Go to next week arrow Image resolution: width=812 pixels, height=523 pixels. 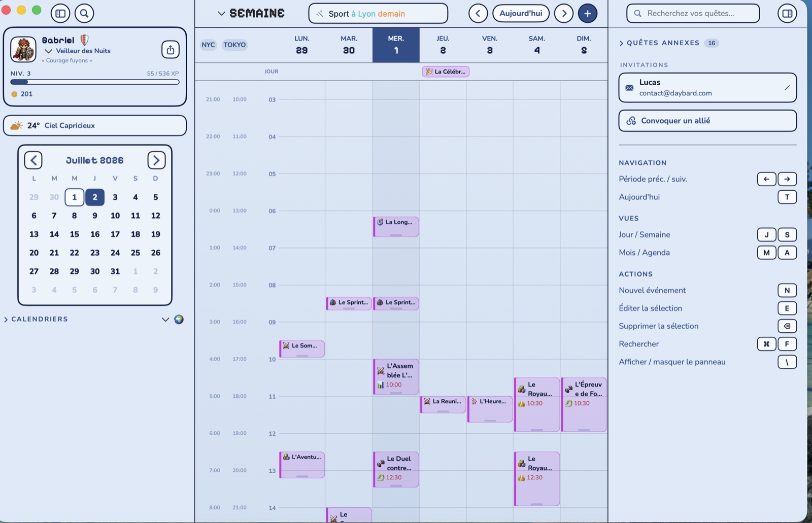pos(564,13)
